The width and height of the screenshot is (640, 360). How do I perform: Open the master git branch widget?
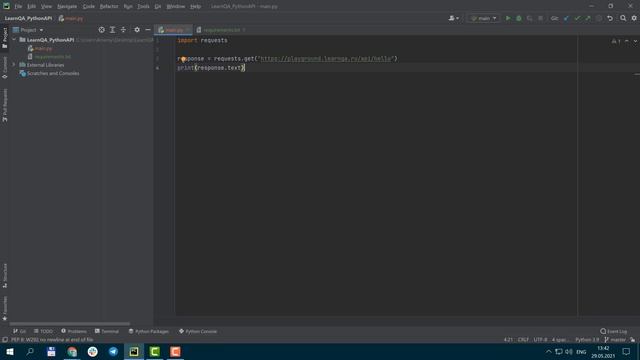click(615, 340)
